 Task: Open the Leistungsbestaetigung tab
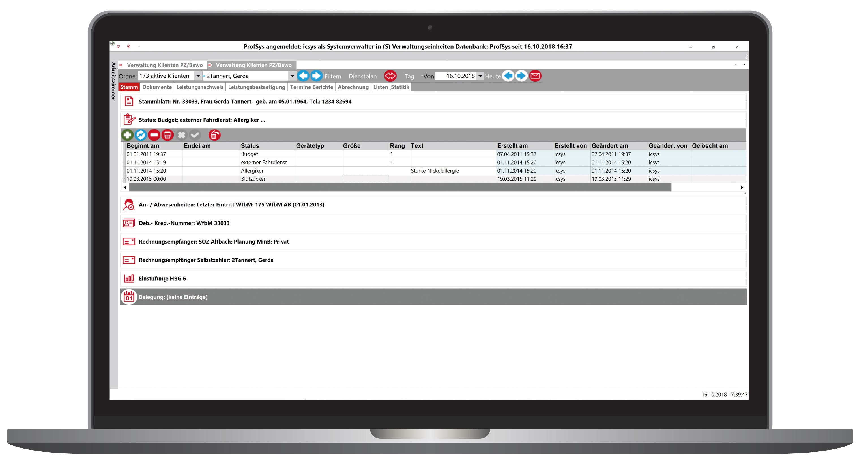point(257,87)
